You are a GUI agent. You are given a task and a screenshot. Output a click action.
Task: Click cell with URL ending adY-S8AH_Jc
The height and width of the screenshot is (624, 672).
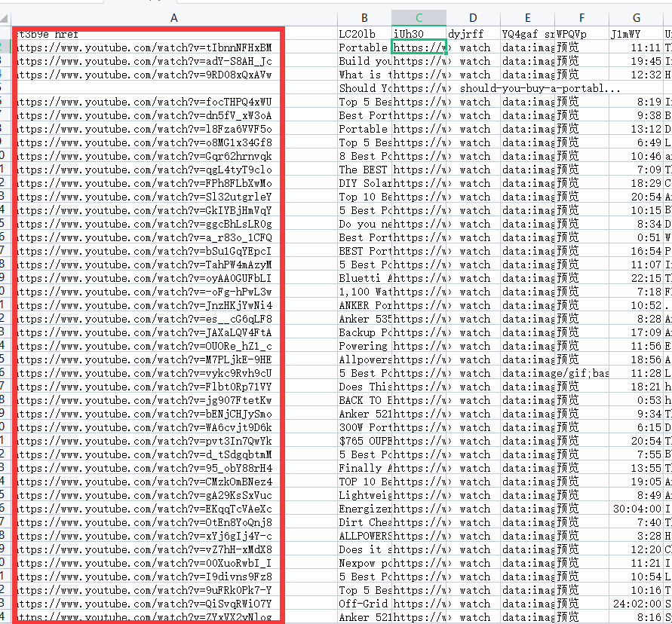(x=174, y=61)
